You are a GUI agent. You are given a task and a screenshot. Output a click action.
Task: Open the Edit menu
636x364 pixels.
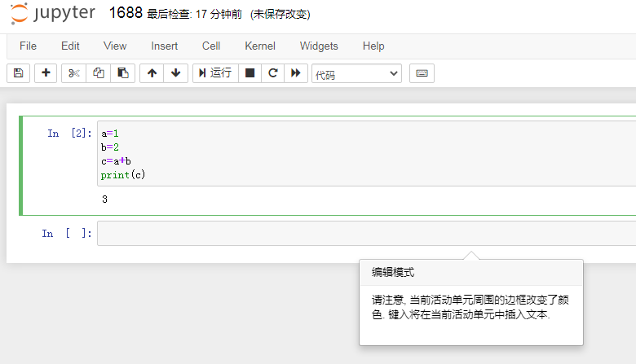[x=70, y=46]
